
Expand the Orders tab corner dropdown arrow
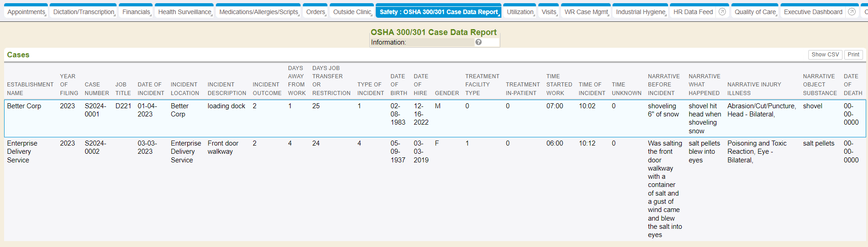coord(326,15)
